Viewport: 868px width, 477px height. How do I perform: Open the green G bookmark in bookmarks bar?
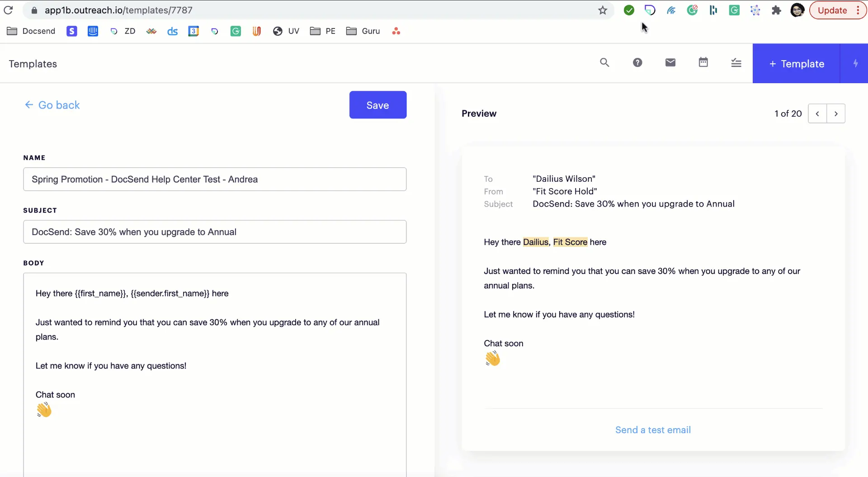236,31
